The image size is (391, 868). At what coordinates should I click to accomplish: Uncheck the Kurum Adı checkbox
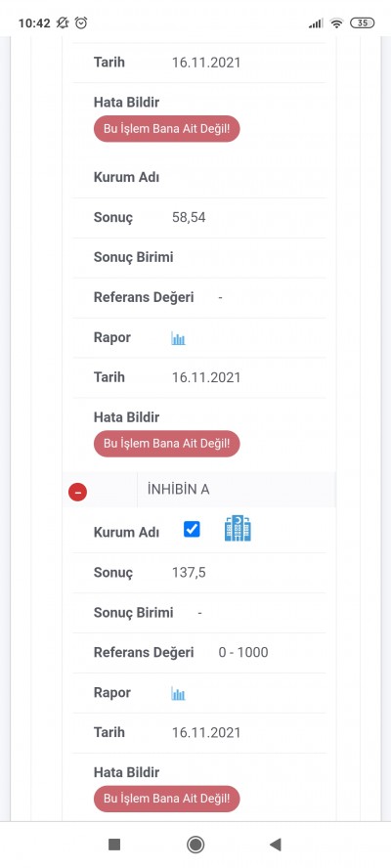pos(192,529)
